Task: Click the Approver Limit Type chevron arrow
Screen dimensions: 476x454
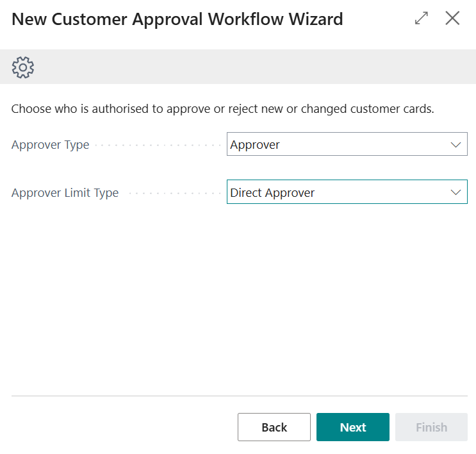Action: click(455, 192)
